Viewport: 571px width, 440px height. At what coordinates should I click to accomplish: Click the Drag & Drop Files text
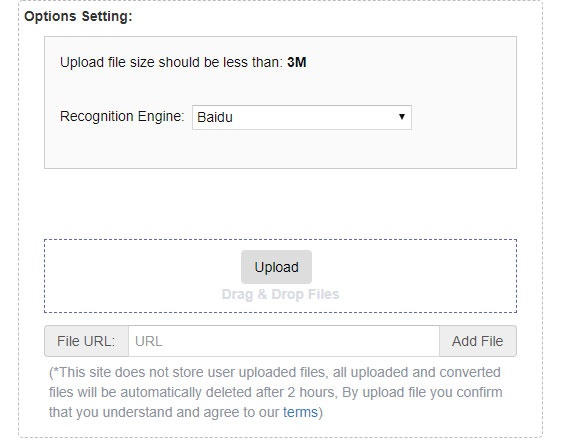tap(280, 294)
